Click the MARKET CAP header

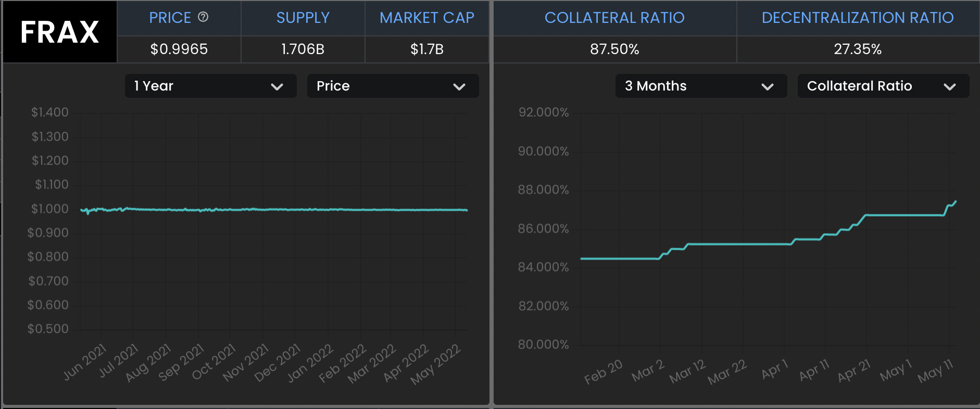point(426,18)
